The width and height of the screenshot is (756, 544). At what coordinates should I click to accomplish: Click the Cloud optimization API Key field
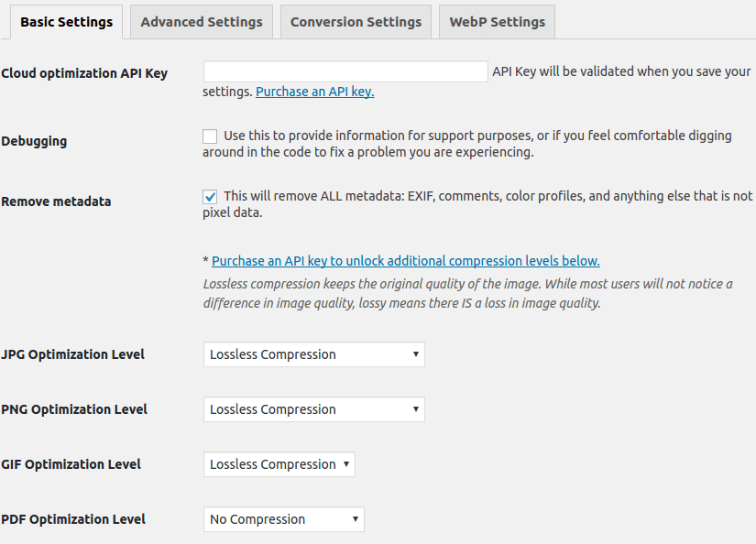coord(345,71)
